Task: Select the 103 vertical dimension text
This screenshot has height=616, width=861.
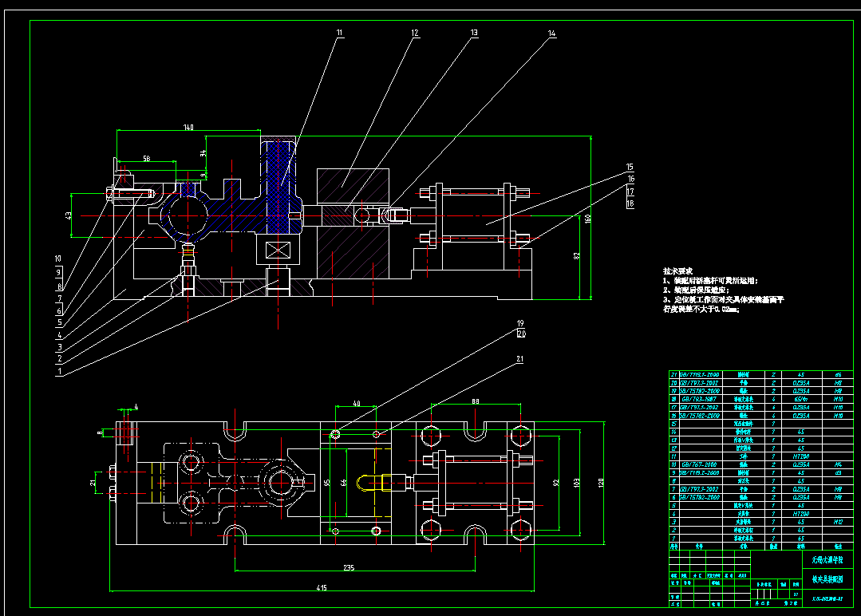Action: click(576, 483)
